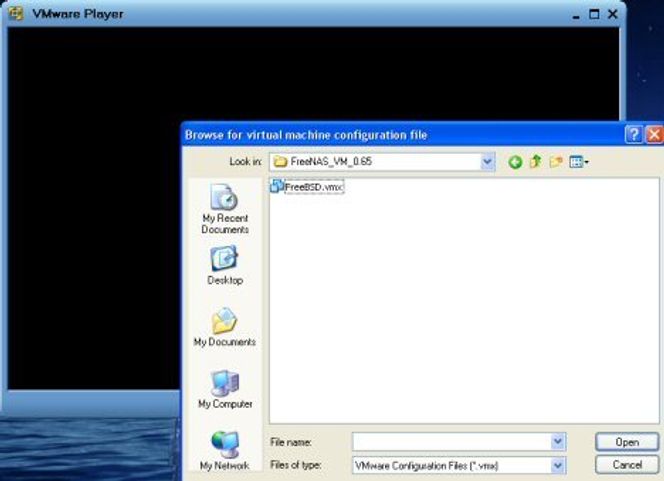This screenshot has height=481, width=664.
Task: Minimize the VMware Player window
Action: pos(575,15)
